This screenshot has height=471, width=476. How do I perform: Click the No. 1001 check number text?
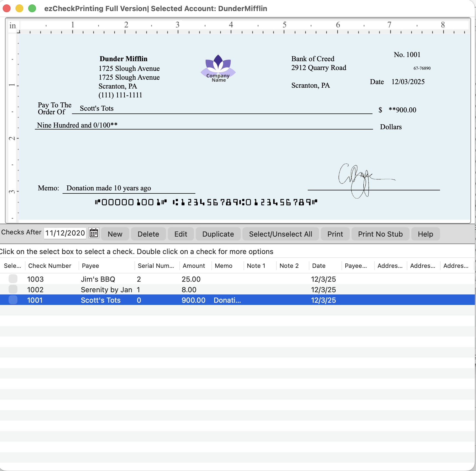(407, 55)
